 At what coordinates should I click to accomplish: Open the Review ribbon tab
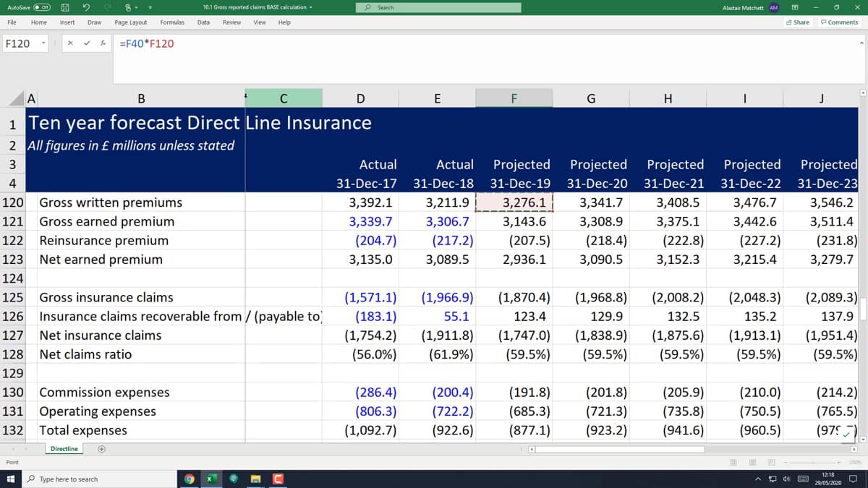(232, 22)
